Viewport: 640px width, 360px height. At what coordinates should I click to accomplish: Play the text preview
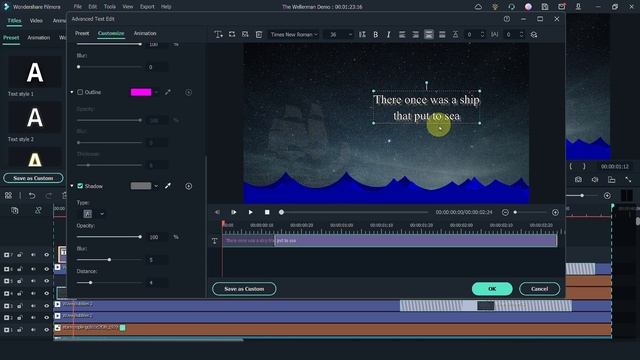[250, 212]
